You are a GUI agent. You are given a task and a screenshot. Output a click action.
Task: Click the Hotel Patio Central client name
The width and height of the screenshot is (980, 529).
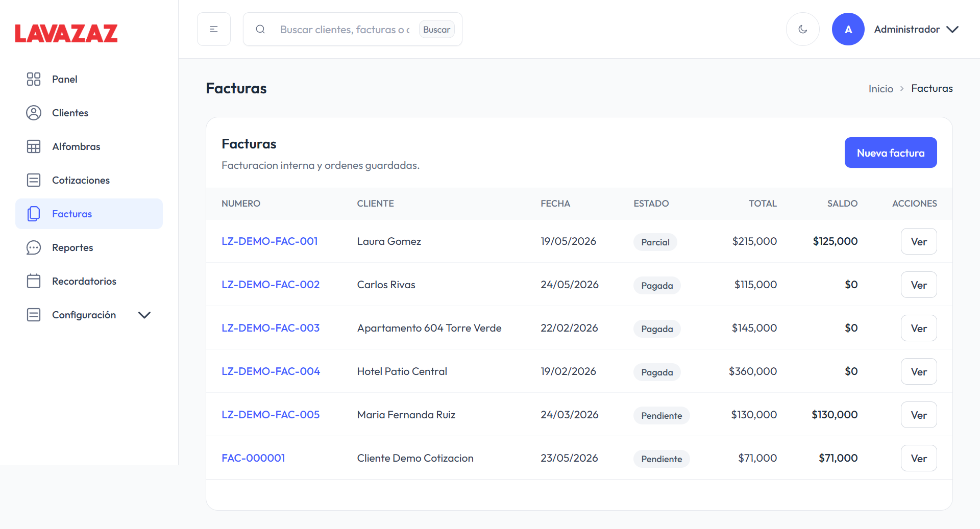pos(402,371)
